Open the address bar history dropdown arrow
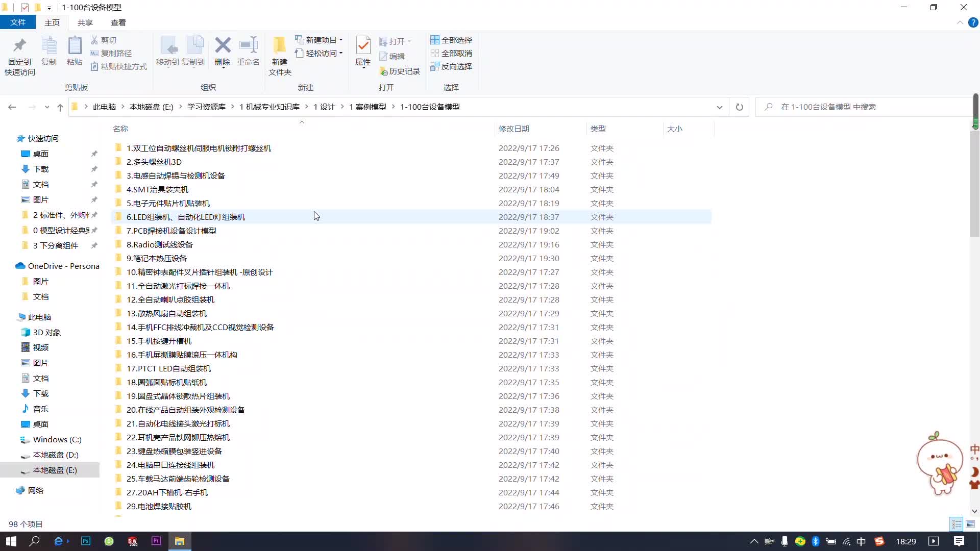 tap(719, 107)
